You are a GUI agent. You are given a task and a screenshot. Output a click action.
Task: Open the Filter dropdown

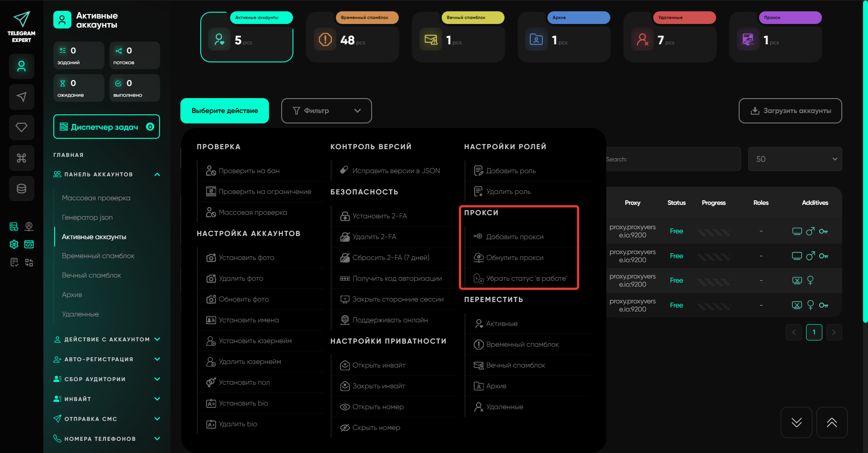[x=326, y=111]
